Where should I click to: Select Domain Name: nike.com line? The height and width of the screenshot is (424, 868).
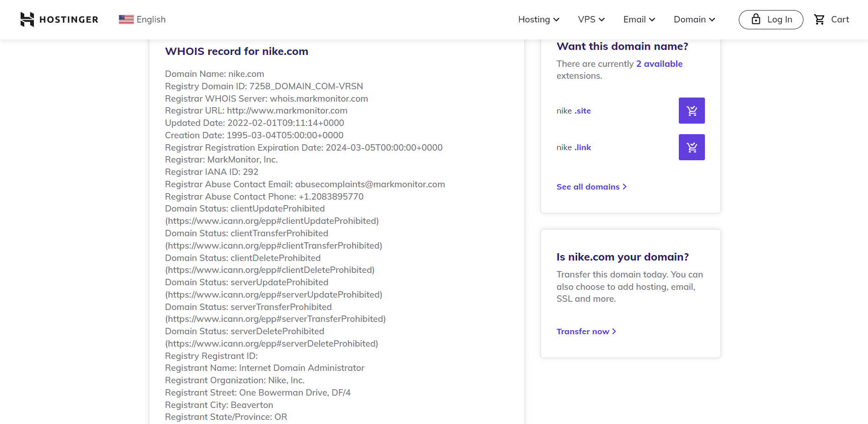tap(214, 74)
